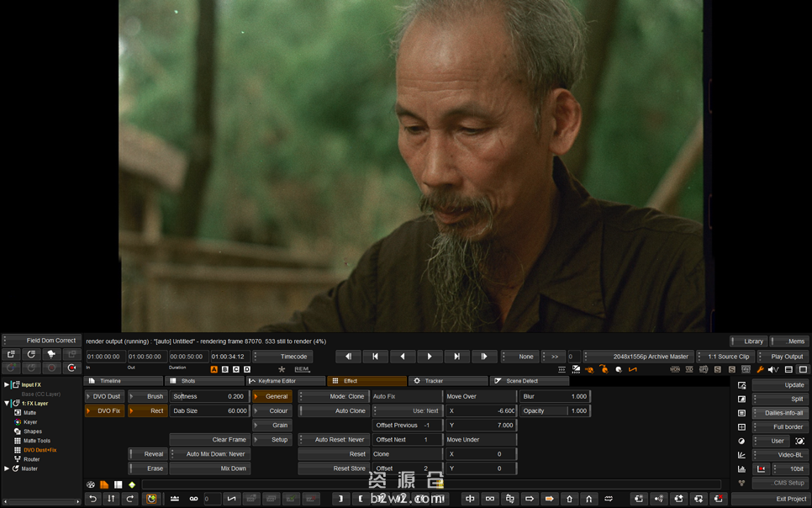The height and width of the screenshot is (508, 812).
Task: Click the Opacity value slider
Action: tap(555, 410)
